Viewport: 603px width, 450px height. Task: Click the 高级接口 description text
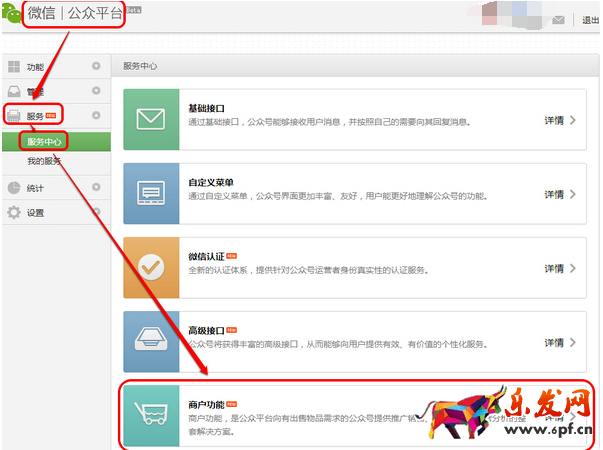[338, 344]
